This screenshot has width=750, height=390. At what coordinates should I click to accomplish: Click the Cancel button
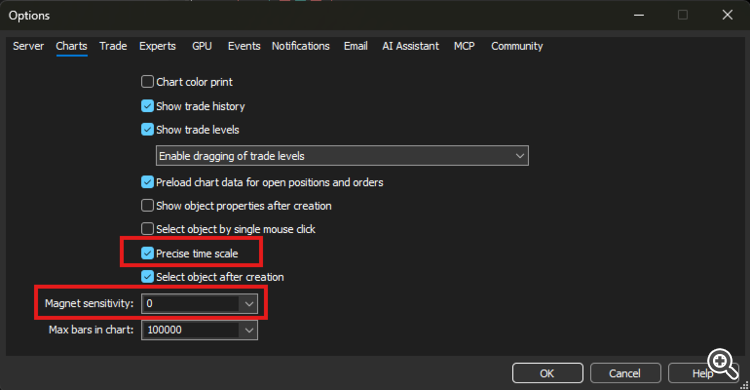click(625, 373)
